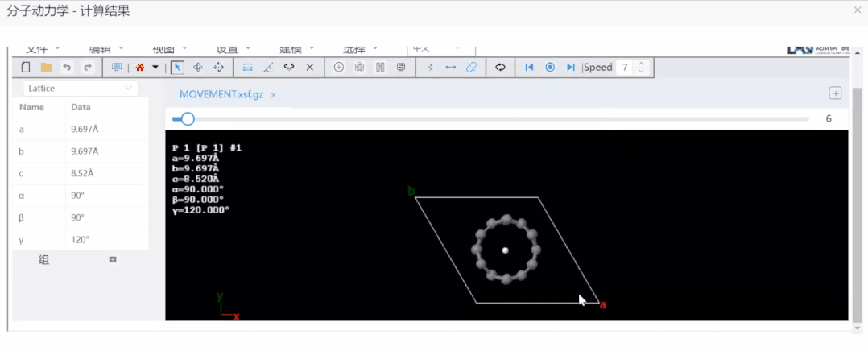Screen dimensions: 868x351
Task: Click the blue monitor display icon
Action: [x=117, y=68]
